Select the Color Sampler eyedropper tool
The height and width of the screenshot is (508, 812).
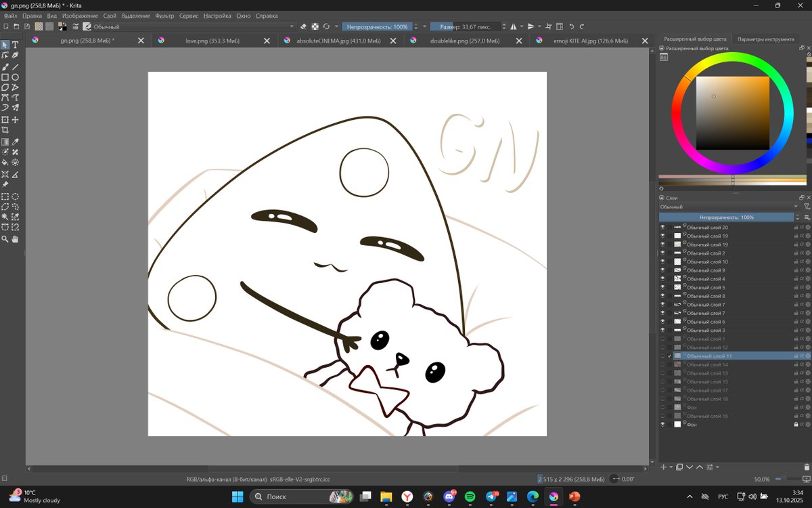pyautogui.click(x=15, y=142)
